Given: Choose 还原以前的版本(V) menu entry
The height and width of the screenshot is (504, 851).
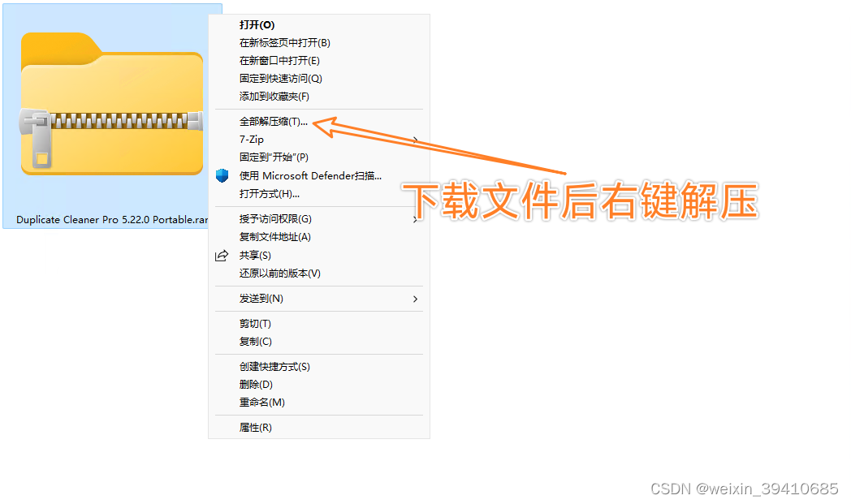Looking at the screenshot, I should tap(280, 274).
